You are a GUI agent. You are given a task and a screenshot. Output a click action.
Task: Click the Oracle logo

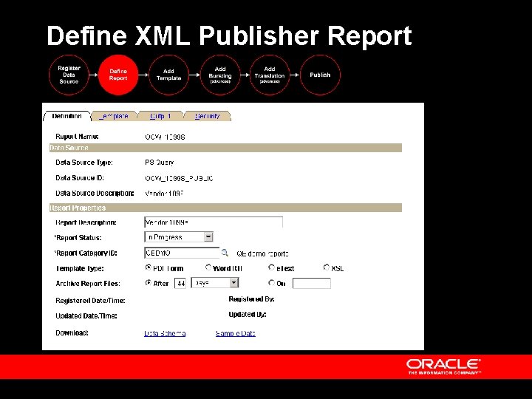click(x=444, y=366)
